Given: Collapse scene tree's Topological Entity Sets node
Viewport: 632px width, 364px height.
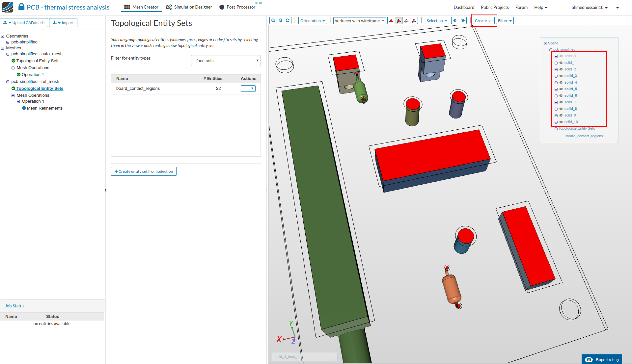Looking at the screenshot, I should coord(556,129).
